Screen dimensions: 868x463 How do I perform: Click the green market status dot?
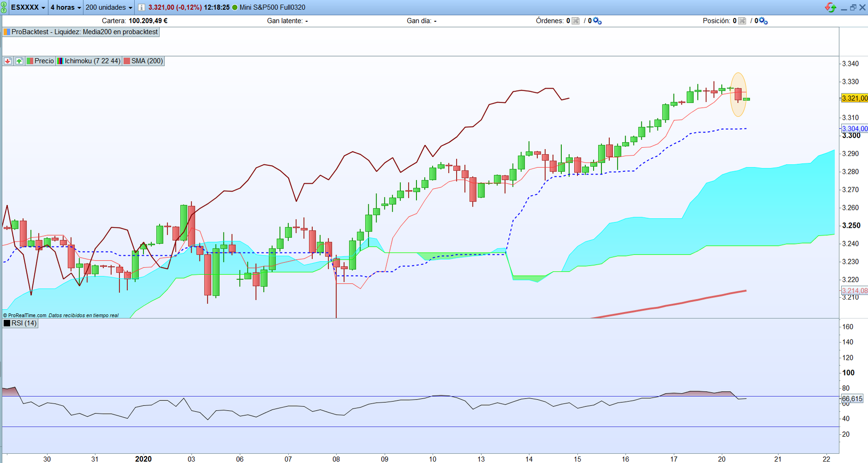point(235,7)
